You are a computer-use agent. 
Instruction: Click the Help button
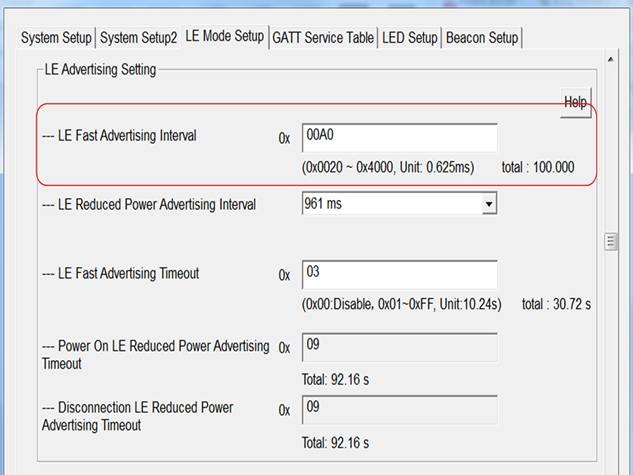(576, 103)
